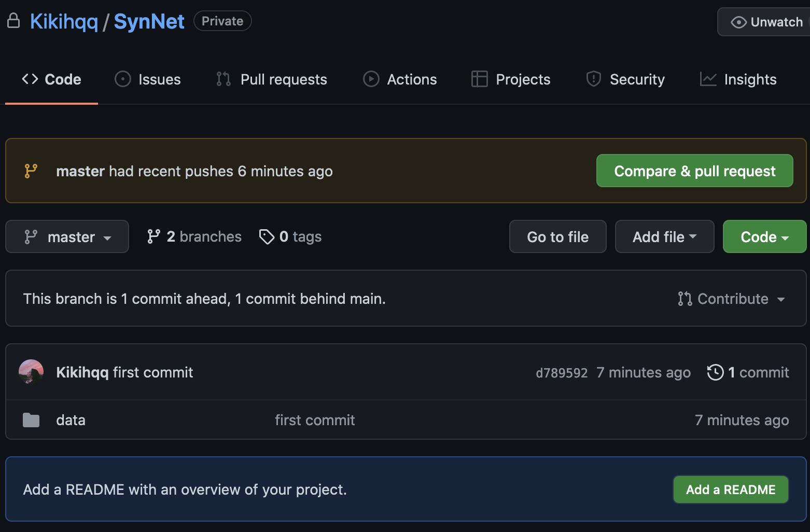The height and width of the screenshot is (532, 810).
Task: Click the Insights graph icon
Action: [708, 79]
